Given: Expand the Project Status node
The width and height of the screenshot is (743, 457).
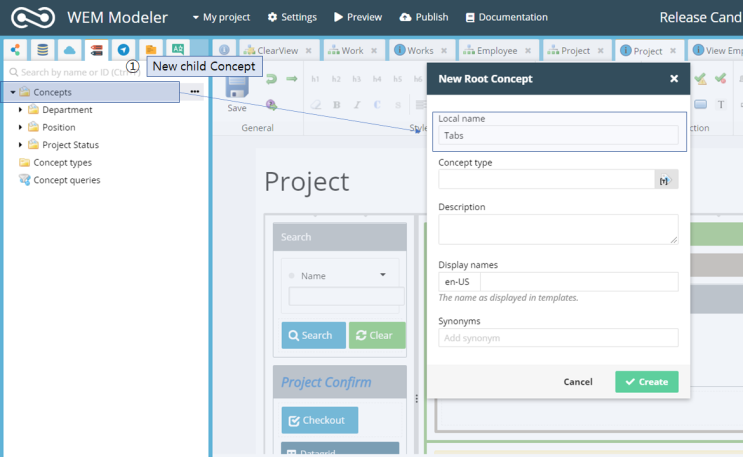Looking at the screenshot, I should pos(20,145).
